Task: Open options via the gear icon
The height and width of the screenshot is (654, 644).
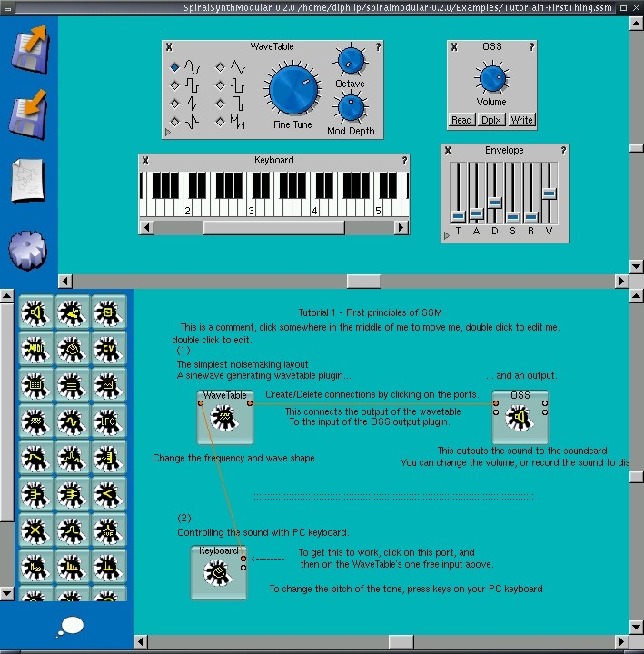Action: (x=28, y=248)
